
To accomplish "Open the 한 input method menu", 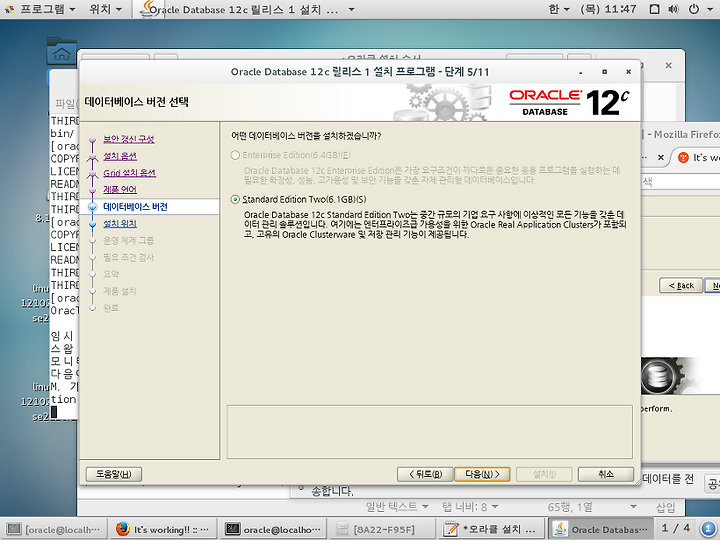I will pyautogui.click(x=558, y=9).
